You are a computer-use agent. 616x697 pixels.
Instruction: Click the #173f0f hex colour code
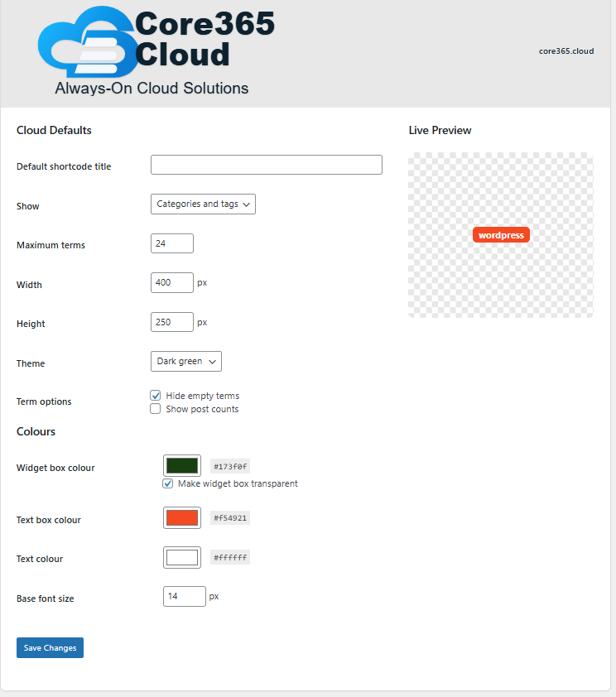(230, 466)
